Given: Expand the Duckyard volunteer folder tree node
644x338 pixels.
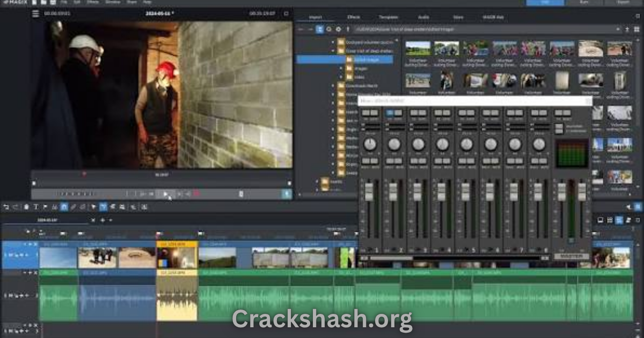Looking at the screenshot, I should (x=333, y=41).
